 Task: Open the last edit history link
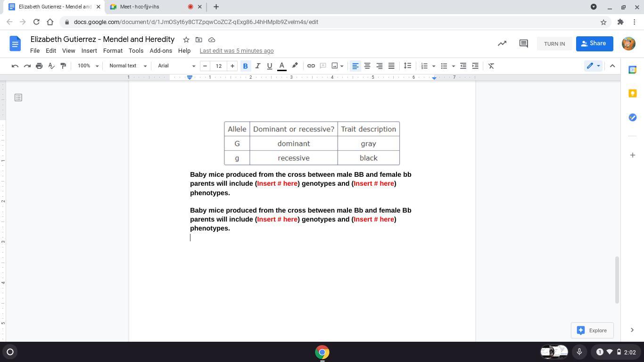[x=236, y=51]
